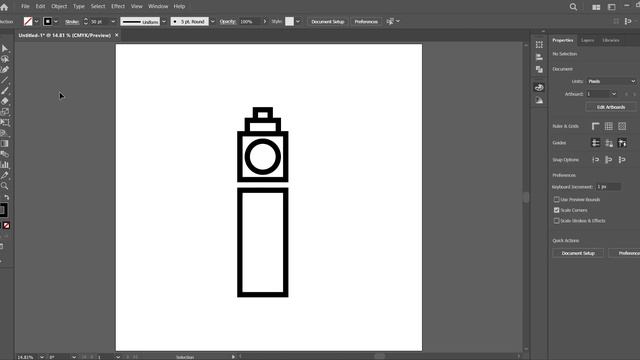Select the Line Segment tool
Screen dimensions: 640x360
tap(5, 80)
